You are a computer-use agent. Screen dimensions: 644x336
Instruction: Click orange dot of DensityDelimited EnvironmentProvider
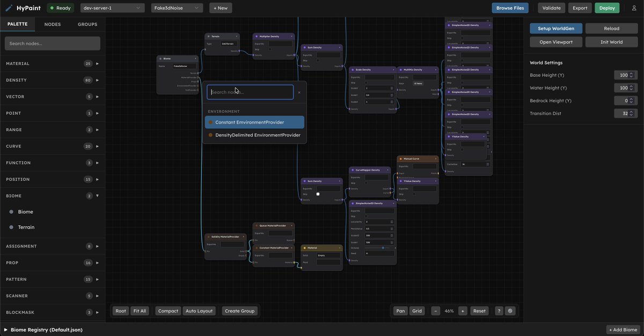(x=210, y=135)
